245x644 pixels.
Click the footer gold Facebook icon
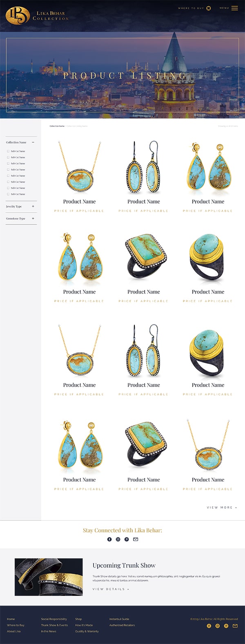209,626
